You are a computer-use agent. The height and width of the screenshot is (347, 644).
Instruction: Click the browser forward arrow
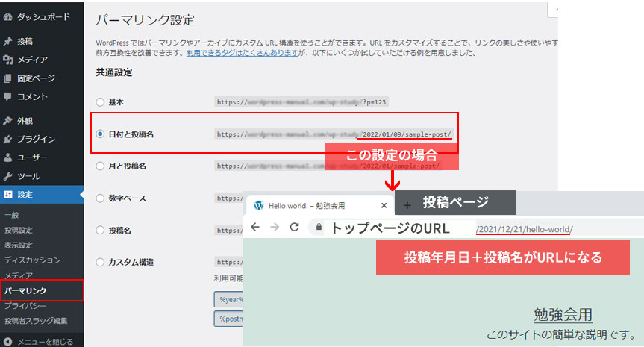(x=275, y=227)
